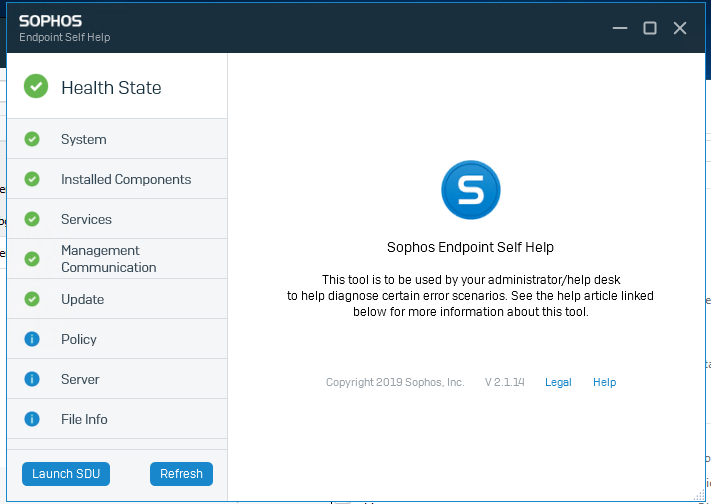Maximize the Endpoint Self Help window
This screenshot has height=504, width=711.
click(x=650, y=28)
